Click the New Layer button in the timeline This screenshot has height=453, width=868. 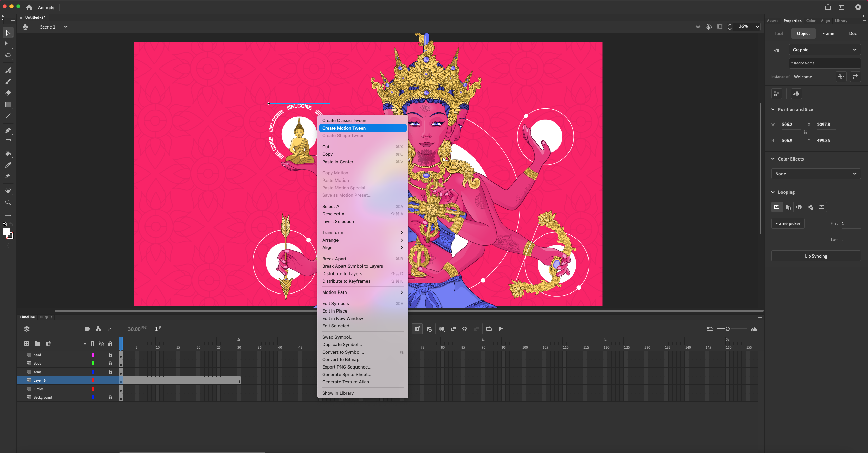click(x=26, y=343)
